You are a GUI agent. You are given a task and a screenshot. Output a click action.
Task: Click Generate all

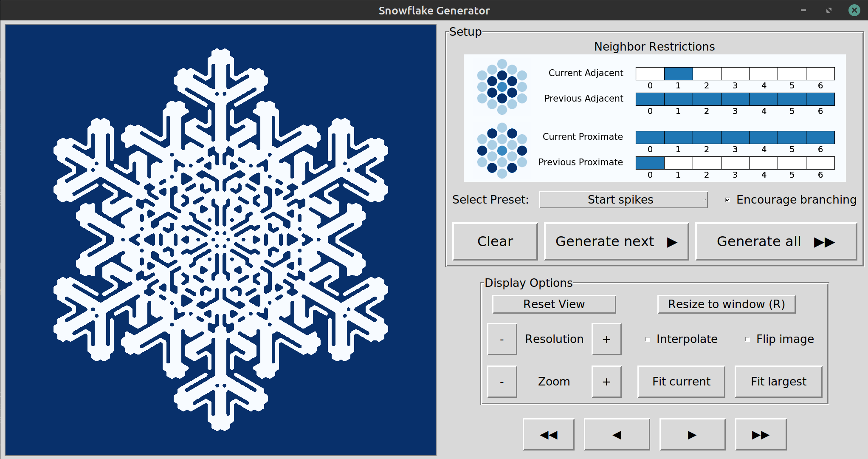[775, 241]
